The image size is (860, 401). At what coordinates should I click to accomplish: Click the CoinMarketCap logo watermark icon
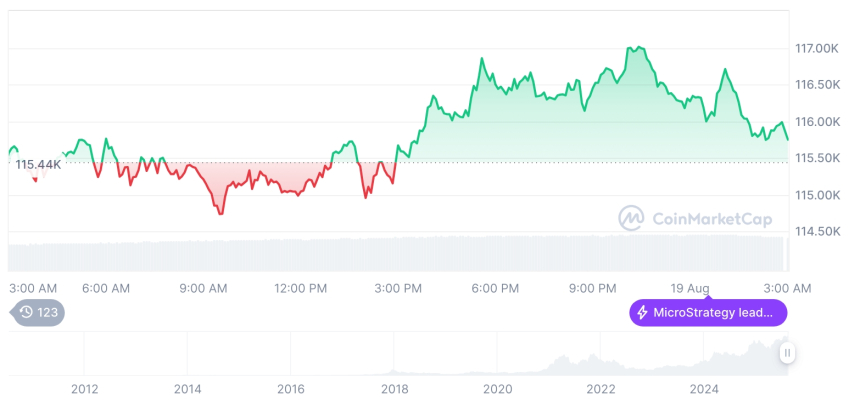[x=631, y=217]
